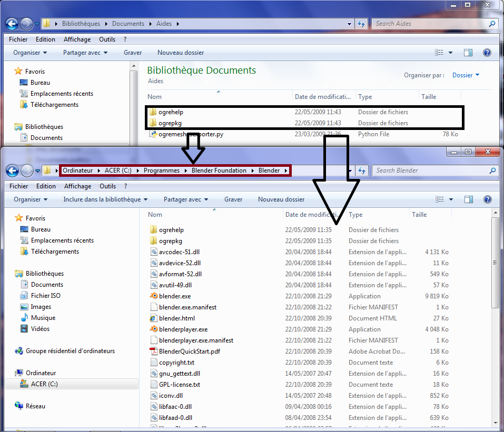Screen dimensions: 504x432
Task: Open Inclure dans la bibliothèque dropdown
Action: [x=105, y=199]
